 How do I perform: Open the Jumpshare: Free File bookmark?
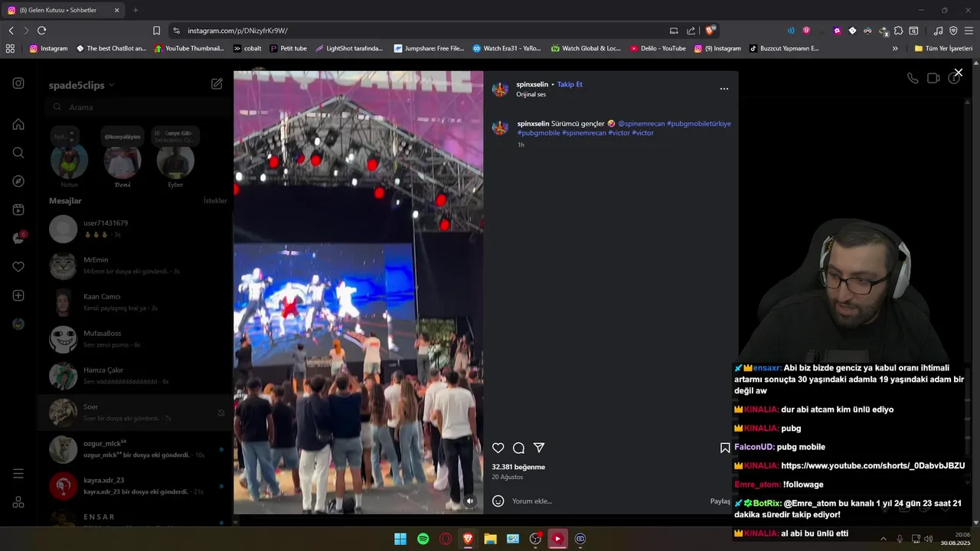click(430, 48)
